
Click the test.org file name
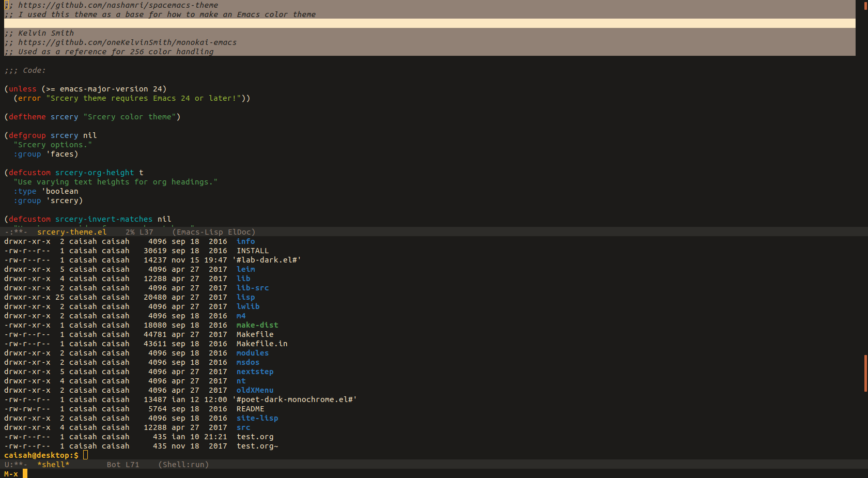click(x=255, y=437)
